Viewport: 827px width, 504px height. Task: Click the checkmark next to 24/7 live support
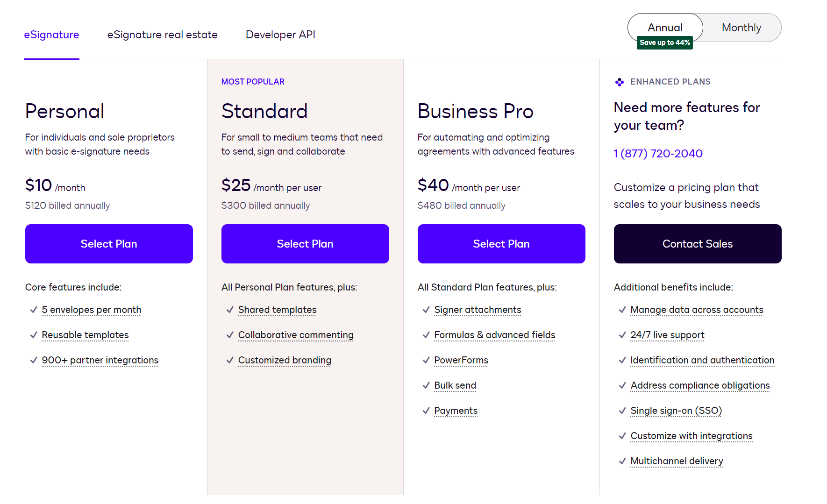pos(622,335)
